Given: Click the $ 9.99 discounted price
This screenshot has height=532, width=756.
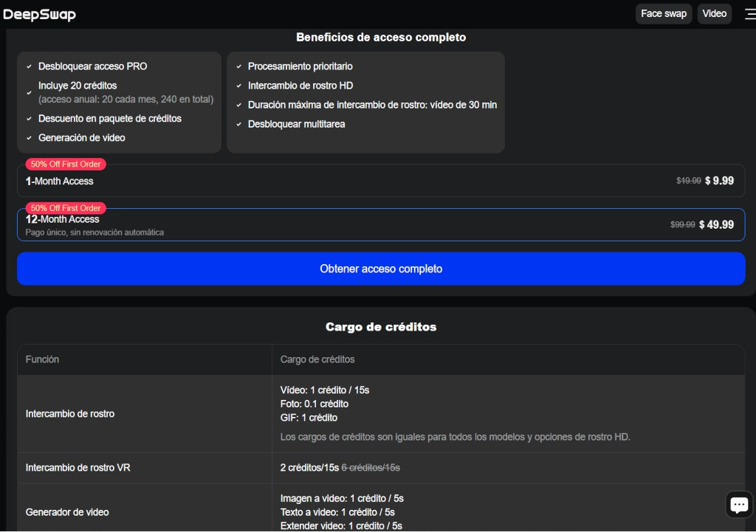Looking at the screenshot, I should click(719, 181).
